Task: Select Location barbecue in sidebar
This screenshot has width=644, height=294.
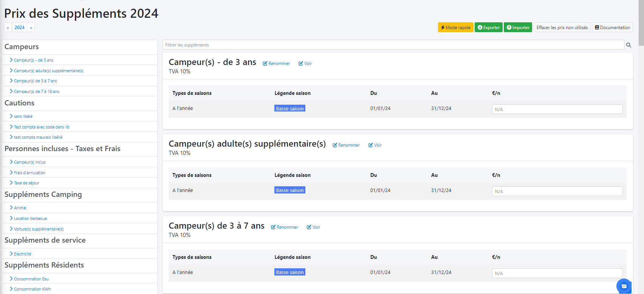Action: coord(30,218)
